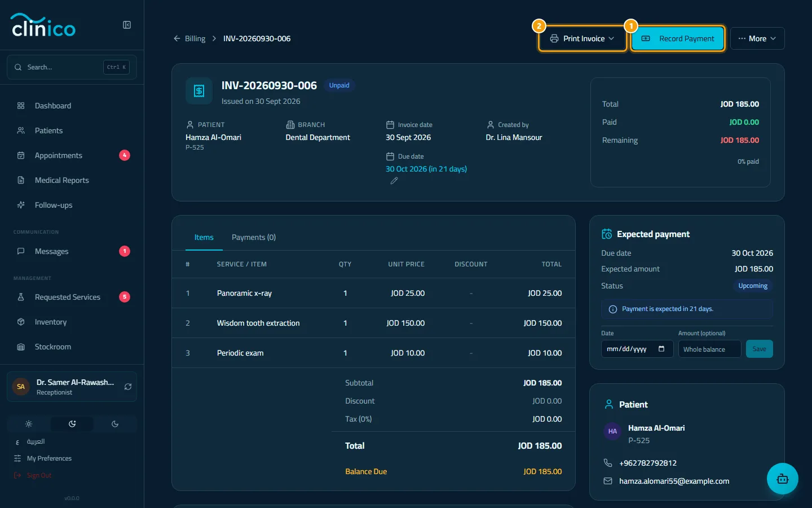Viewport: 812px width, 508px height.
Task: Open Appointments with 4 badge
Action: pos(72,155)
